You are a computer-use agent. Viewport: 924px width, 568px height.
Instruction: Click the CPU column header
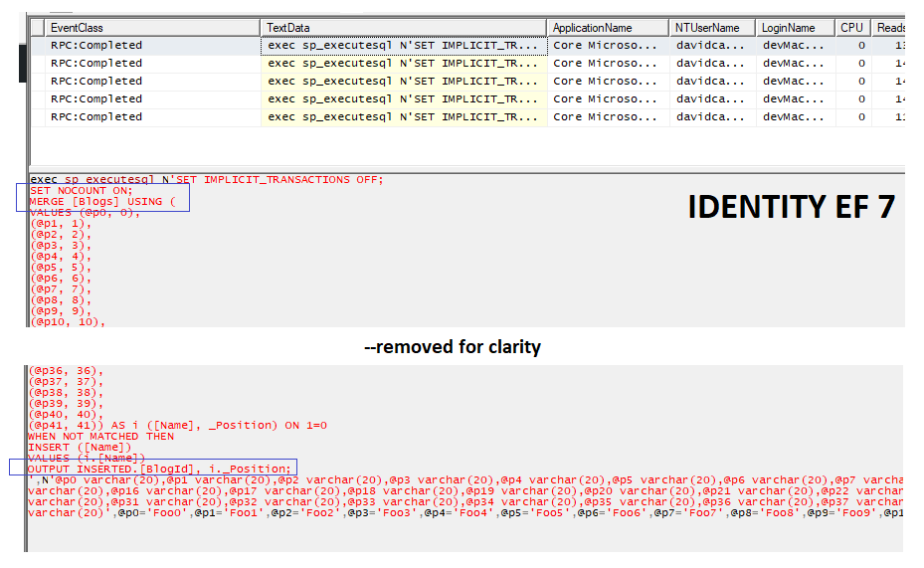click(852, 28)
